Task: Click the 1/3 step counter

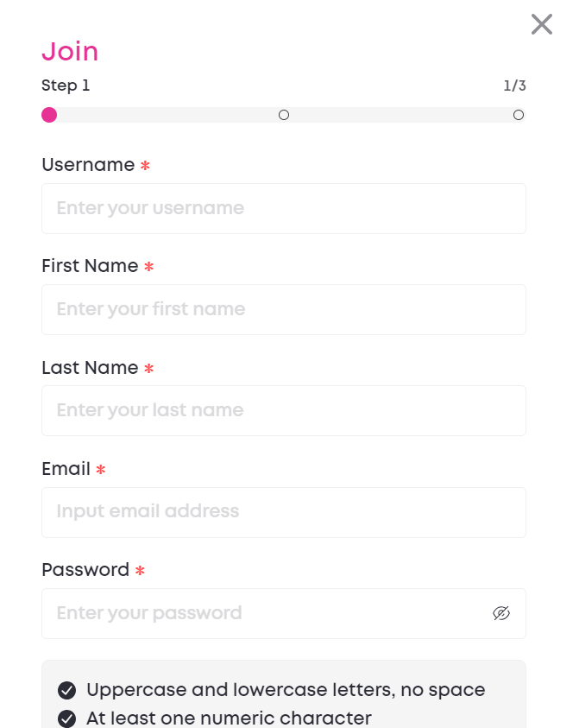Action: (x=514, y=85)
